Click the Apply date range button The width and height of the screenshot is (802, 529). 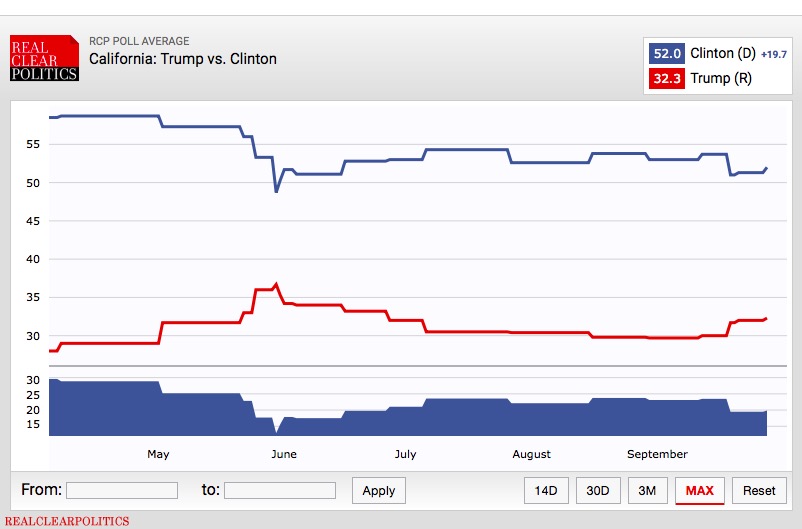tap(379, 490)
